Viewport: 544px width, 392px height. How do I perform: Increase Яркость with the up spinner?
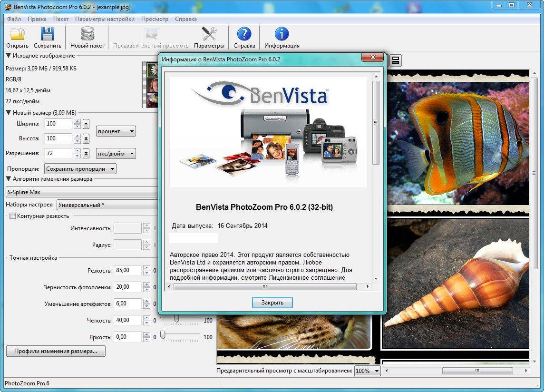click(147, 335)
